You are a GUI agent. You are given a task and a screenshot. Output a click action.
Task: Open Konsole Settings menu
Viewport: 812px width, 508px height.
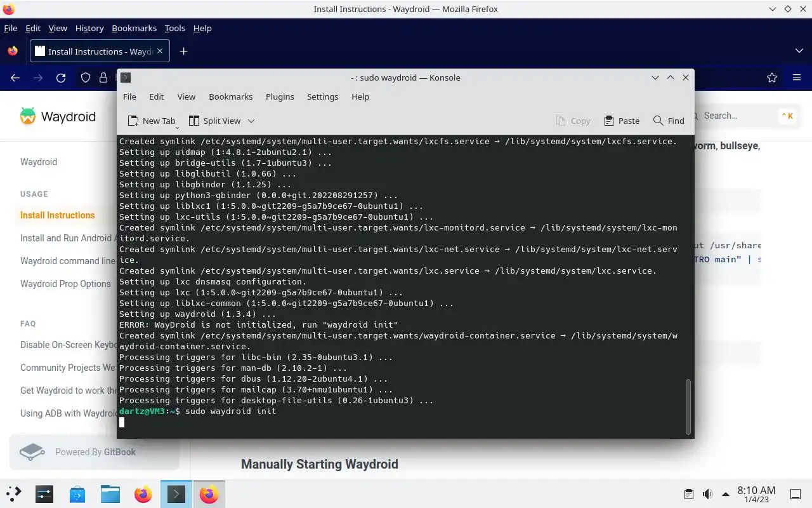(323, 97)
